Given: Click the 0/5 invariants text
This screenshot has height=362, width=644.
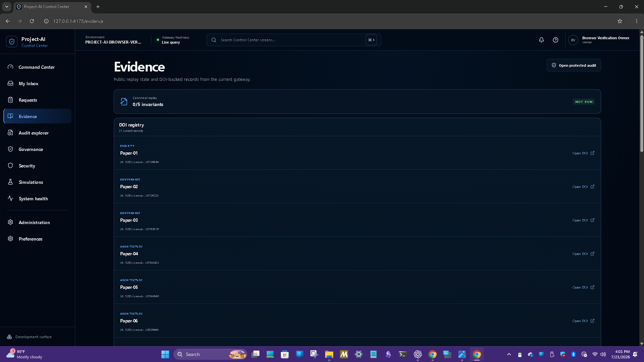Looking at the screenshot, I should tap(148, 104).
